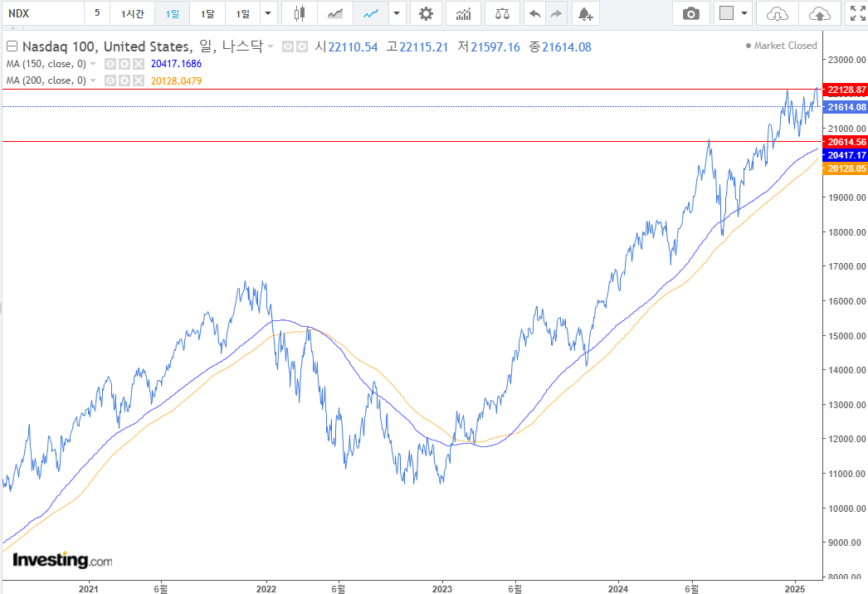Viewport: 868px width, 594px height.
Task: Select the 1달 interval
Action: pyautogui.click(x=207, y=13)
